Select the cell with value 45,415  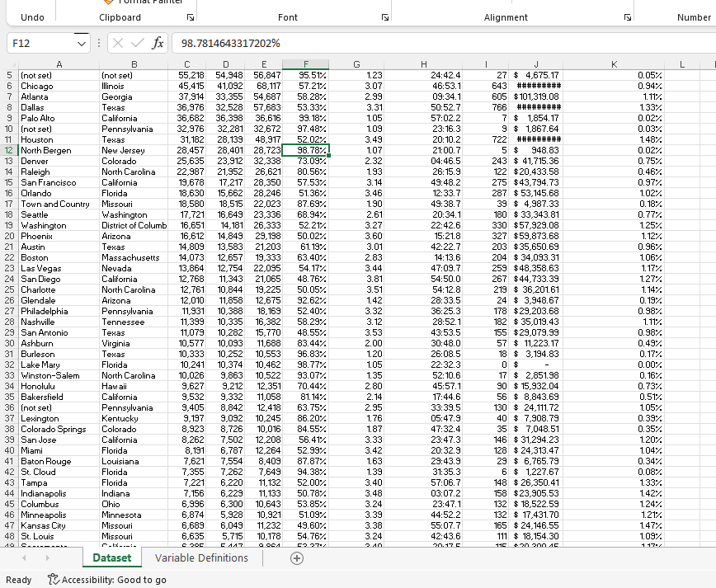point(187,87)
